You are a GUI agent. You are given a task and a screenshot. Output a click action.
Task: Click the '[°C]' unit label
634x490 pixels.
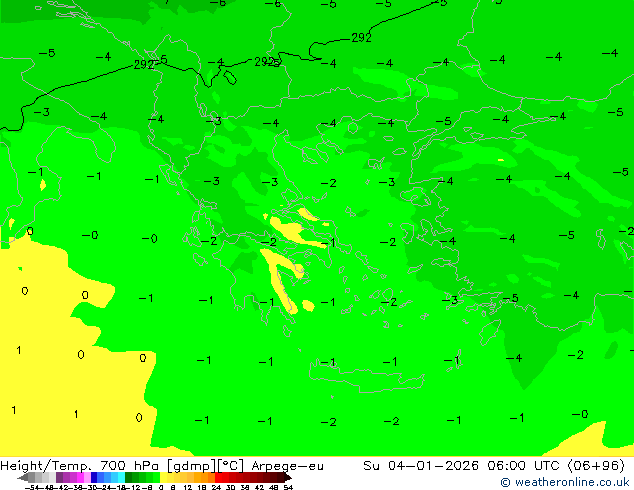(230, 466)
